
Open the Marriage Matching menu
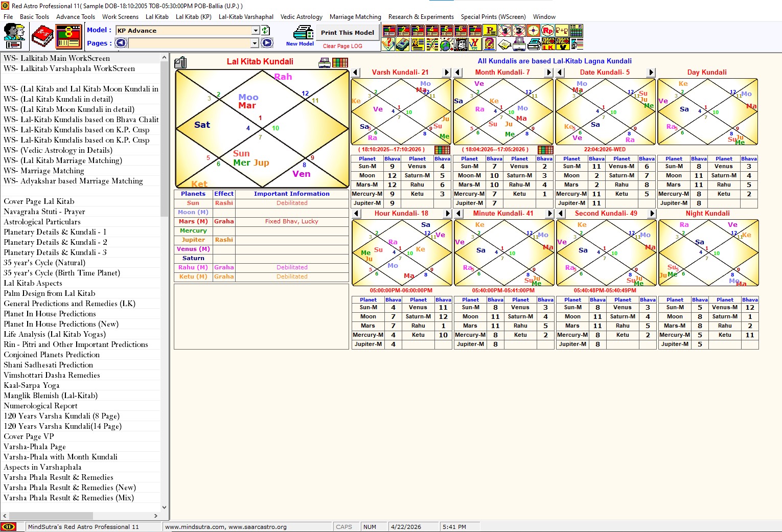355,17
